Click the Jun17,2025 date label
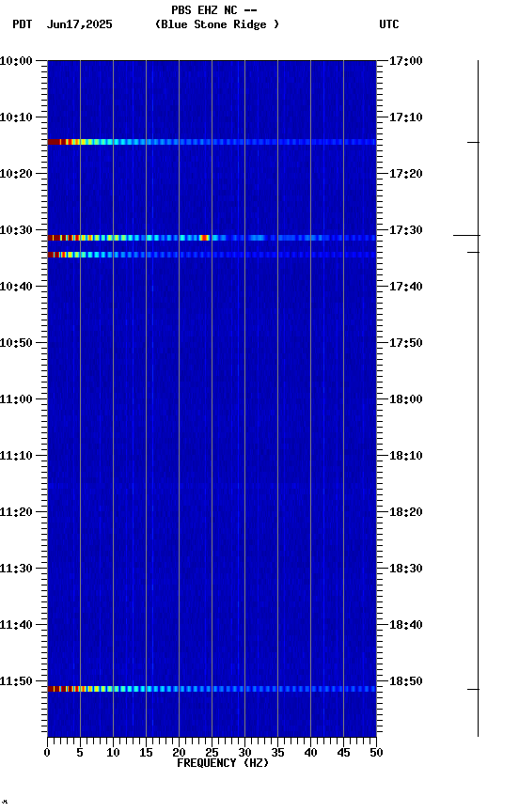Viewport: 519px width, 812px height. (79, 24)
